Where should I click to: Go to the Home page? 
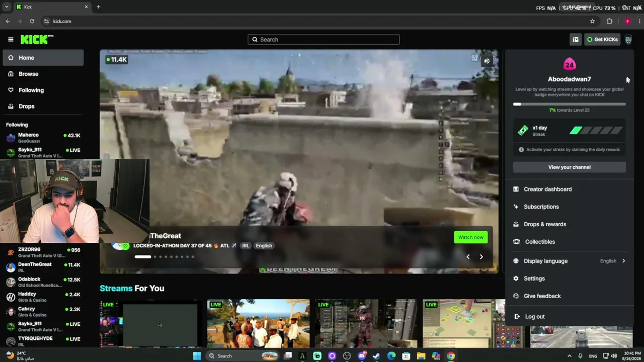[x=43, y=58]
